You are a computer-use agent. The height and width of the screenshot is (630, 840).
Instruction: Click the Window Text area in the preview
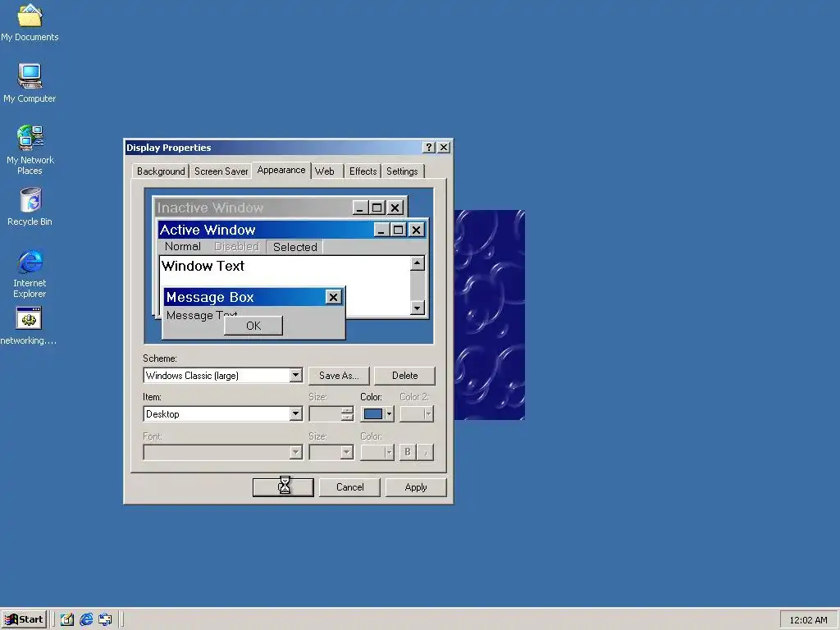click(203, 266)
